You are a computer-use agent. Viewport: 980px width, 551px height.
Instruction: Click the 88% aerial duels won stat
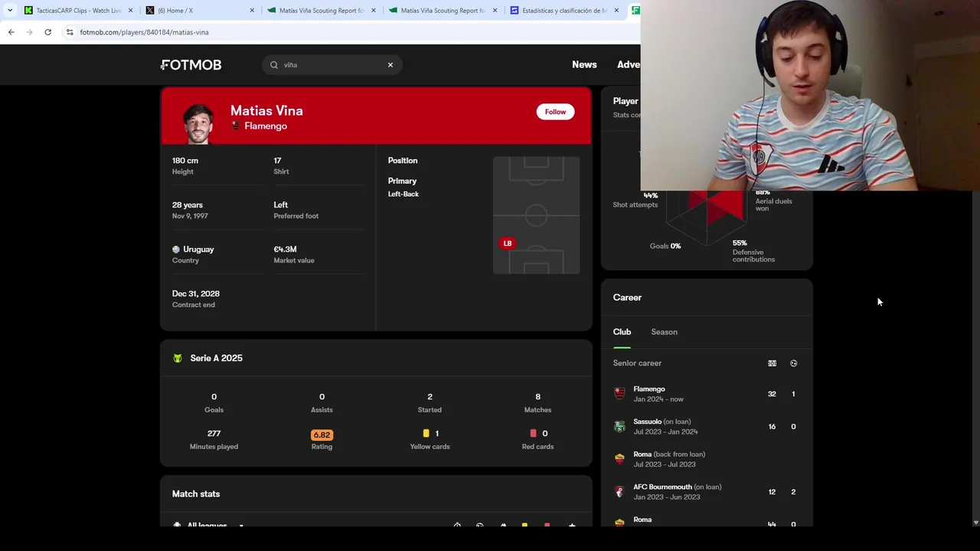tap(773, 201)
